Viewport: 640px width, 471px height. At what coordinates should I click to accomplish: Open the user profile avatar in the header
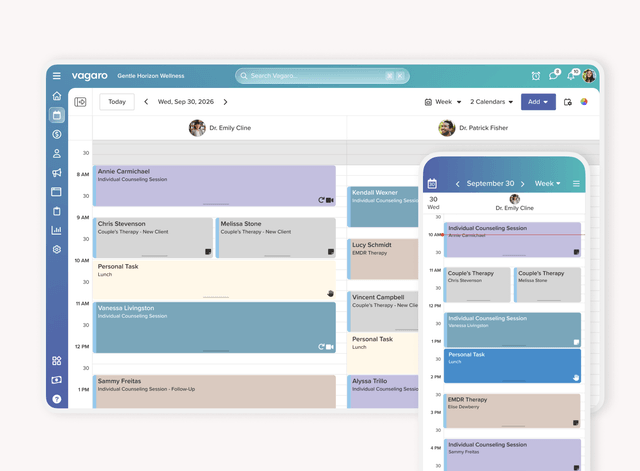(x=589, y=76)
